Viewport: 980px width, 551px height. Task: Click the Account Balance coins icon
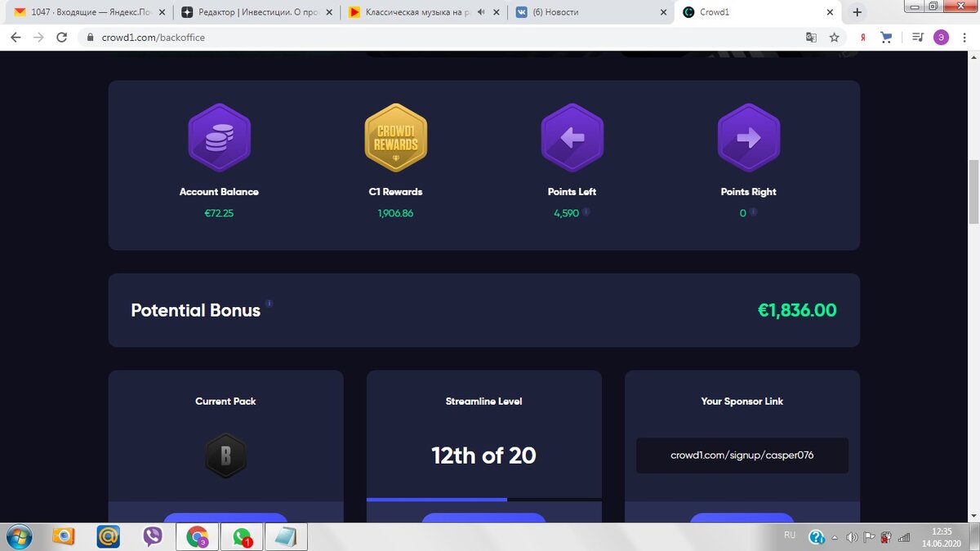[219, 138]
